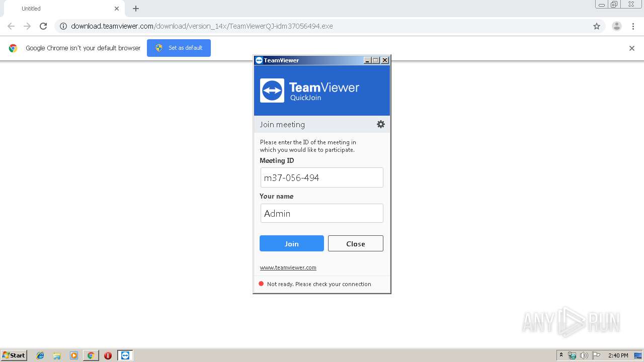Click TeamViewer title bar icon
Screen dimensions: 644x362
[259, 60]
